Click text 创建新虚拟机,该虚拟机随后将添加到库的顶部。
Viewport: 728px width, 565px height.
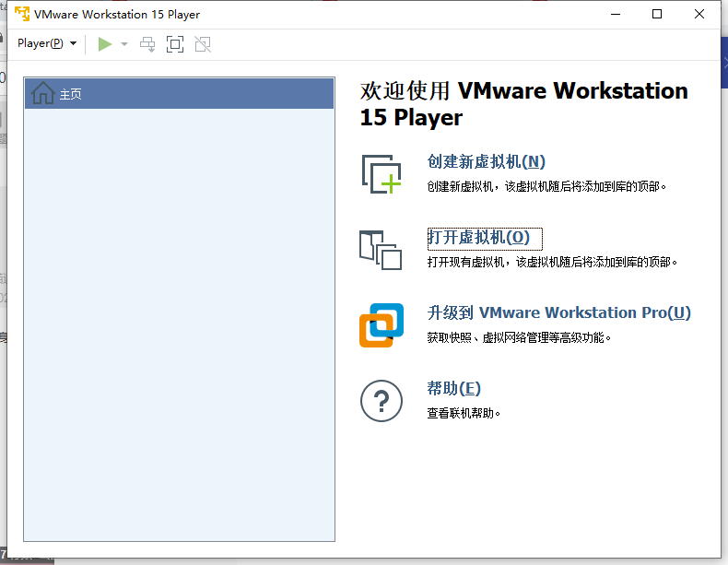[546, 186]
